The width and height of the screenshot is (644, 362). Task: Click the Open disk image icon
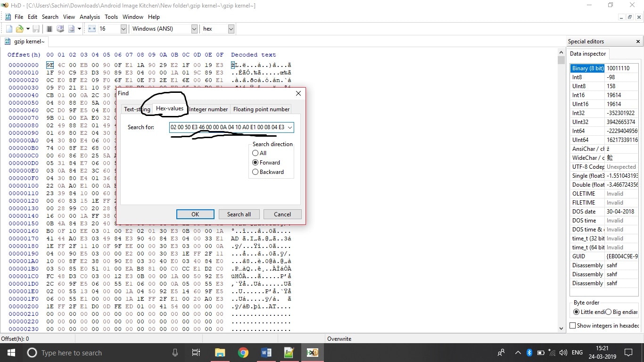(72, 29)
